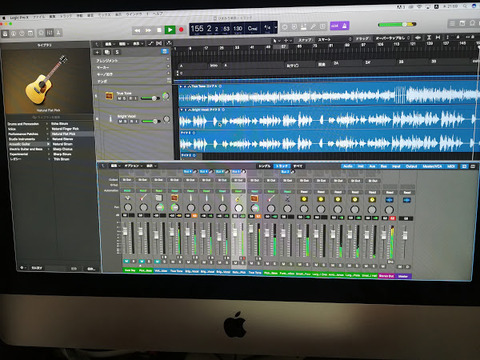Image resolution: width=480 pixels, height=360 pixels.
Task: Toggle the purple metronome button
Action: click(345, 25)
